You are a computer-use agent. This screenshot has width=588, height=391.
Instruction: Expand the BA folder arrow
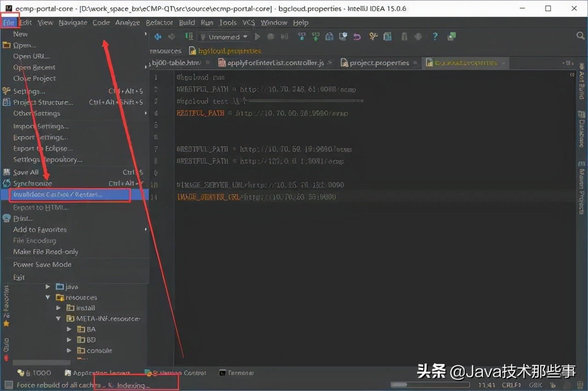[x=69, y=329]
